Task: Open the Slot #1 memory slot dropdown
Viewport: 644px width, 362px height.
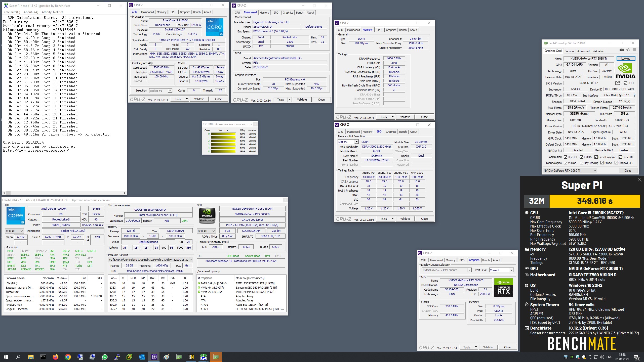Action: pos(348,142)
